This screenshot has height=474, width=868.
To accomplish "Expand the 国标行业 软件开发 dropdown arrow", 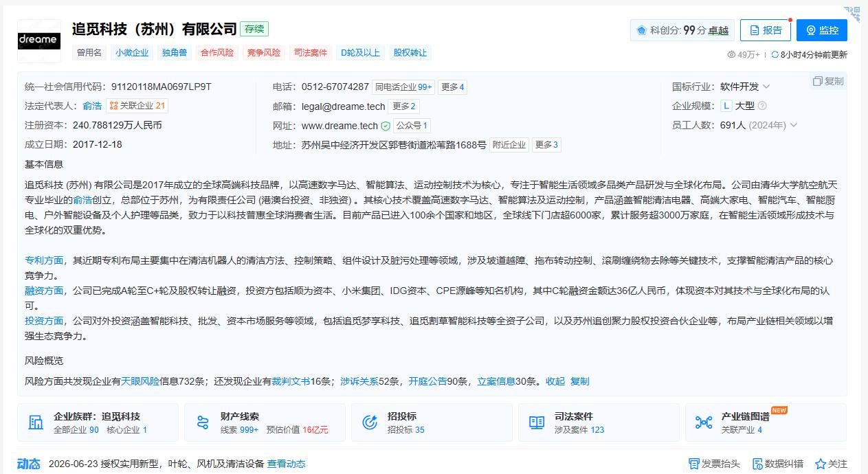I will 766,87.
